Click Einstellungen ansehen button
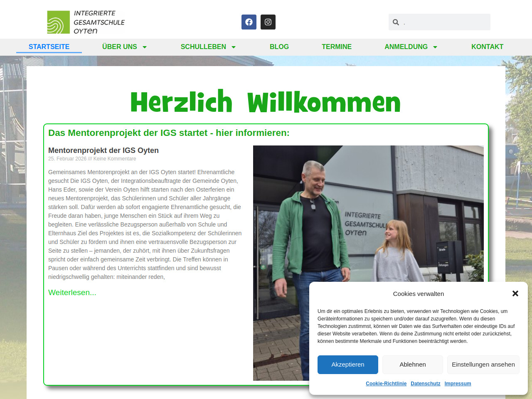 coord(483,365)
